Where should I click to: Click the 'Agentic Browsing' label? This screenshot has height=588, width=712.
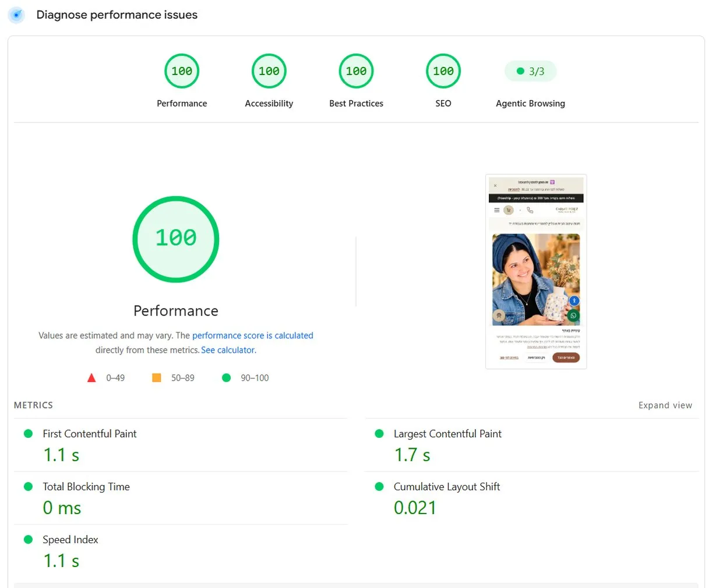point(530,103)
